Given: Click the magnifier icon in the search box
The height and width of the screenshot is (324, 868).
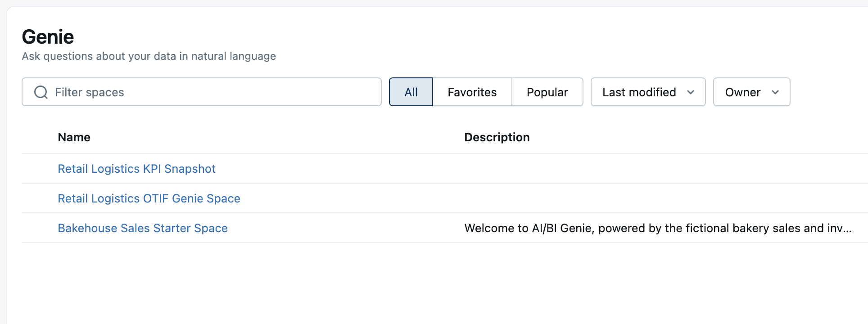Looking at the screenshot, I should [41, 92].
